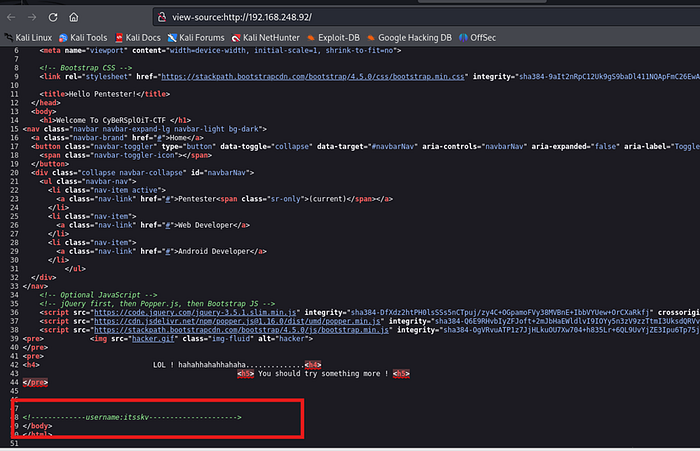Click the 'username:itsskv' comment text
This screenshot has width=700, height=451.
pos(117,417)
